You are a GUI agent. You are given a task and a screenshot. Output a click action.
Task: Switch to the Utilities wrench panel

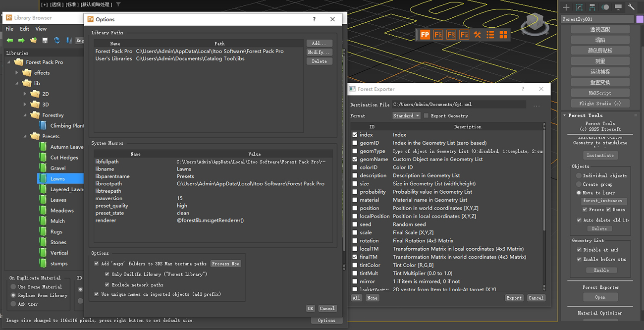click(631, 7)
